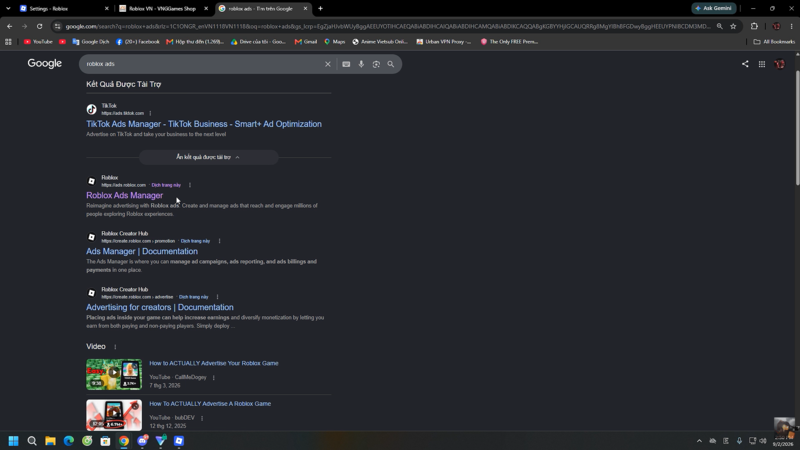This screenshot has width=800, height=450.
Task: Open the Facebook bookmark
Action: [x=138, y=42]
